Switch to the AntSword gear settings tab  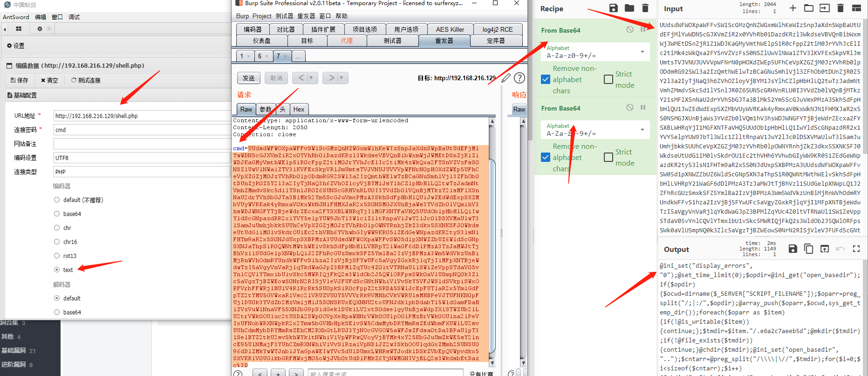(40, 29)
